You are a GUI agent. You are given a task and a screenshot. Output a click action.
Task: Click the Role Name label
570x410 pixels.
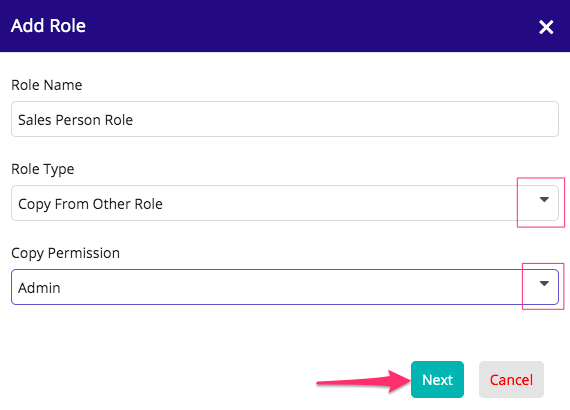click(x=47, y=85)
